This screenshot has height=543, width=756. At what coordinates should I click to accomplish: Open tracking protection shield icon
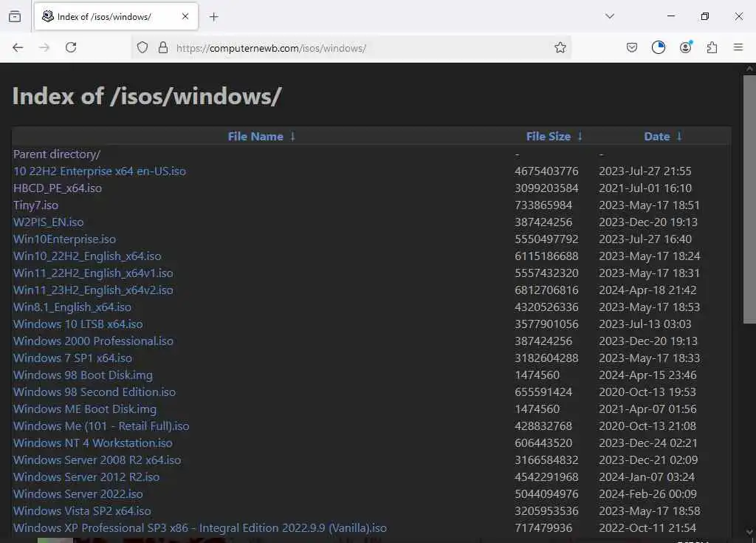142,47
